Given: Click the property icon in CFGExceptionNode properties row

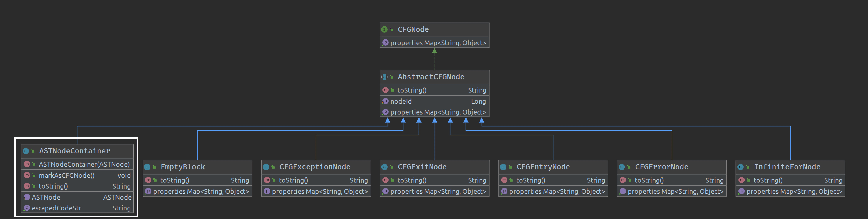Looking at the screenshot, I should tap(267, 191).
